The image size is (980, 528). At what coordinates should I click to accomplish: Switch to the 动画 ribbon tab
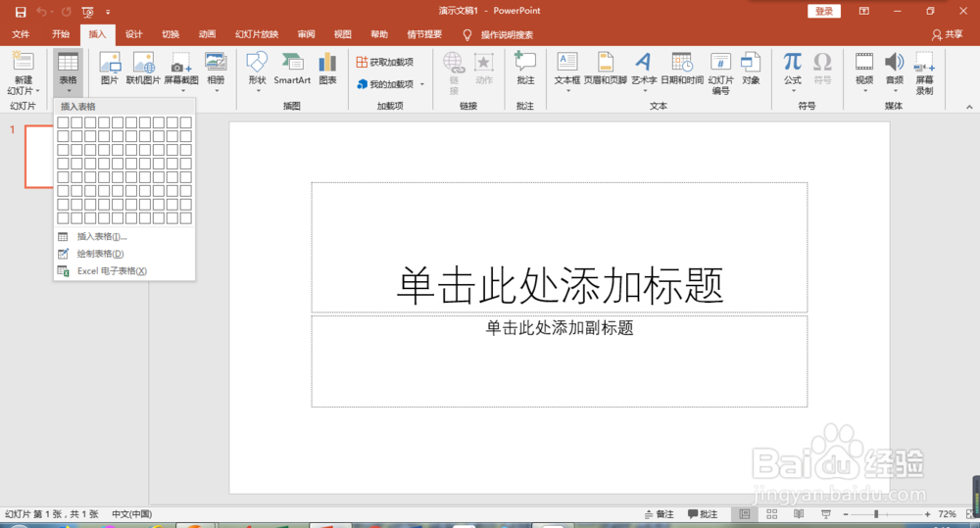pyautogui.click(x=207, y=34)
